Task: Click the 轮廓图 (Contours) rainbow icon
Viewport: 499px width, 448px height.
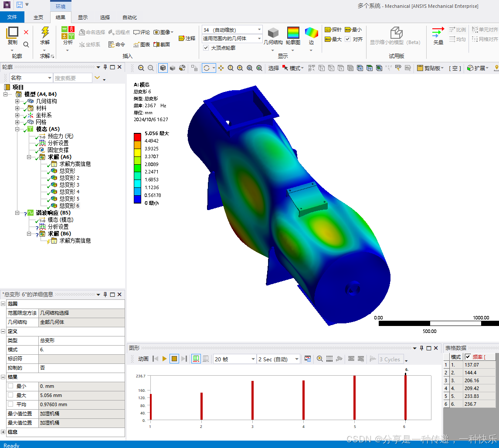Action: click(x=293, y=32)
